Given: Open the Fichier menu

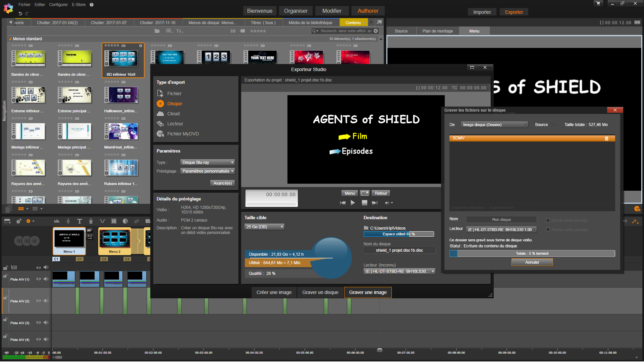Looking at the screenshot, I should tap(24, 5).
